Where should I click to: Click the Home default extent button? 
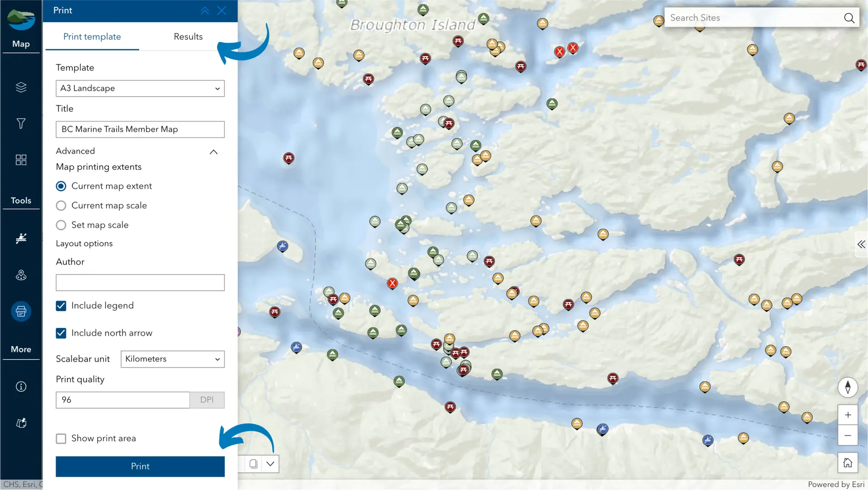coord(848,462)
